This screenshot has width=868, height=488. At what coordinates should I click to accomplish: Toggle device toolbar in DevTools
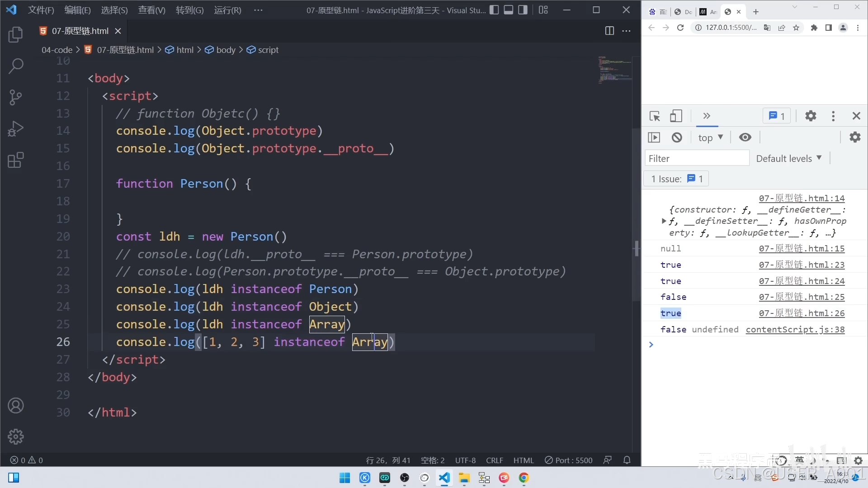tap(676, 116)
